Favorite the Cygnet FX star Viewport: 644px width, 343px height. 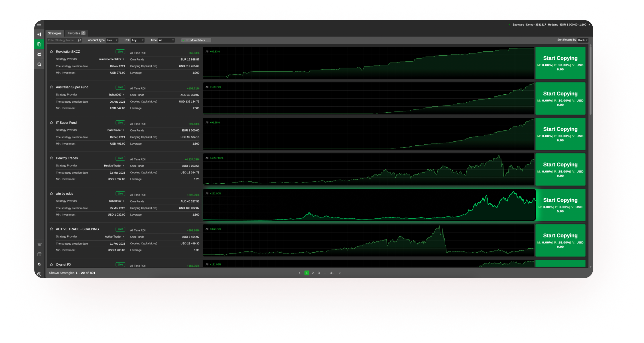pyautogui.click(x=52, y=265)
